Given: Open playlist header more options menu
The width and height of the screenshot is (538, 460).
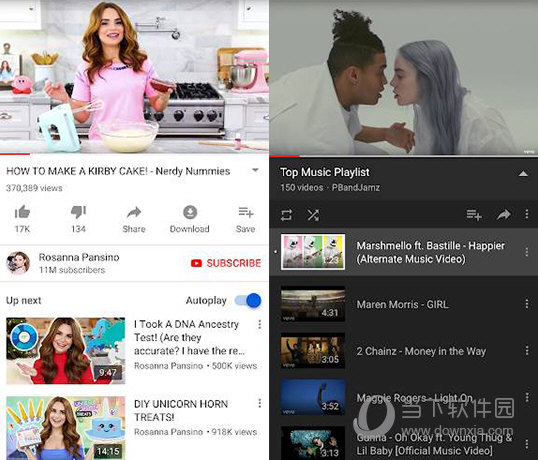Looking at the screenshot, I should pyautogui.click(x=527, y=214).
